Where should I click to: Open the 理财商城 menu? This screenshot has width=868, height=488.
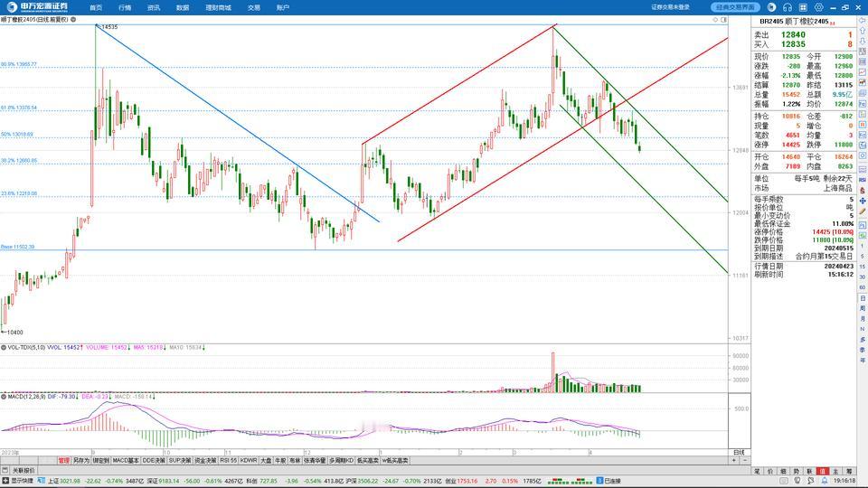click(218, 8)
